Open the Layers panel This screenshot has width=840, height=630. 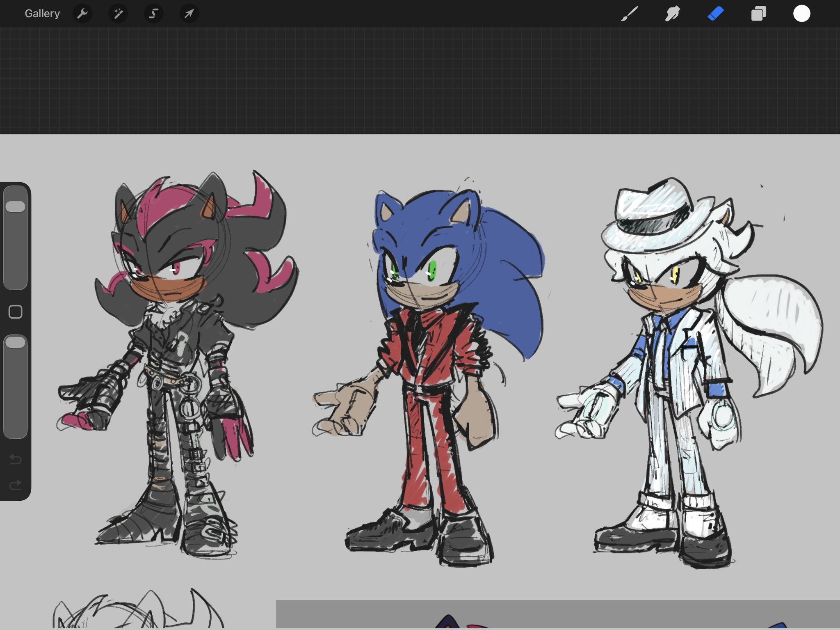click(x=759, y=14)
